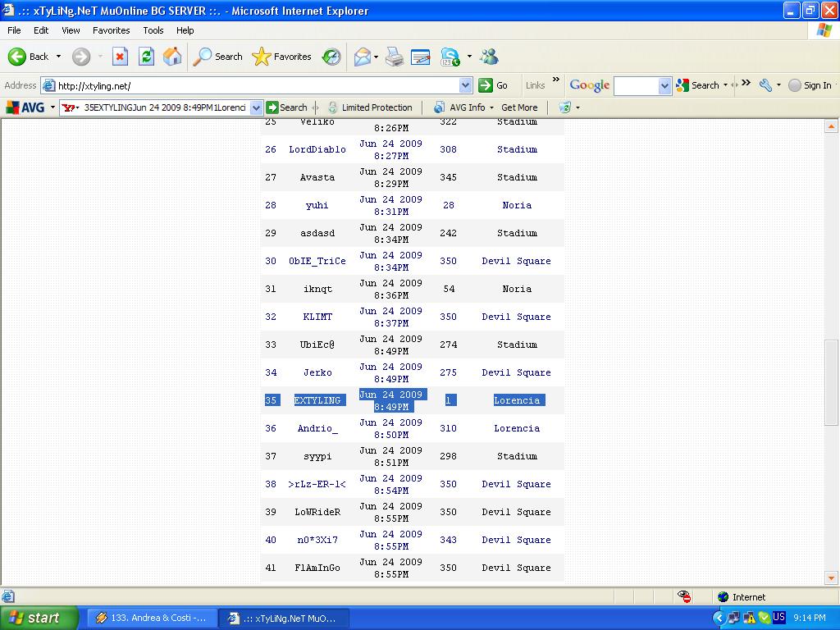Open the Tools menu
840x630 pixels.
(153, 30)
